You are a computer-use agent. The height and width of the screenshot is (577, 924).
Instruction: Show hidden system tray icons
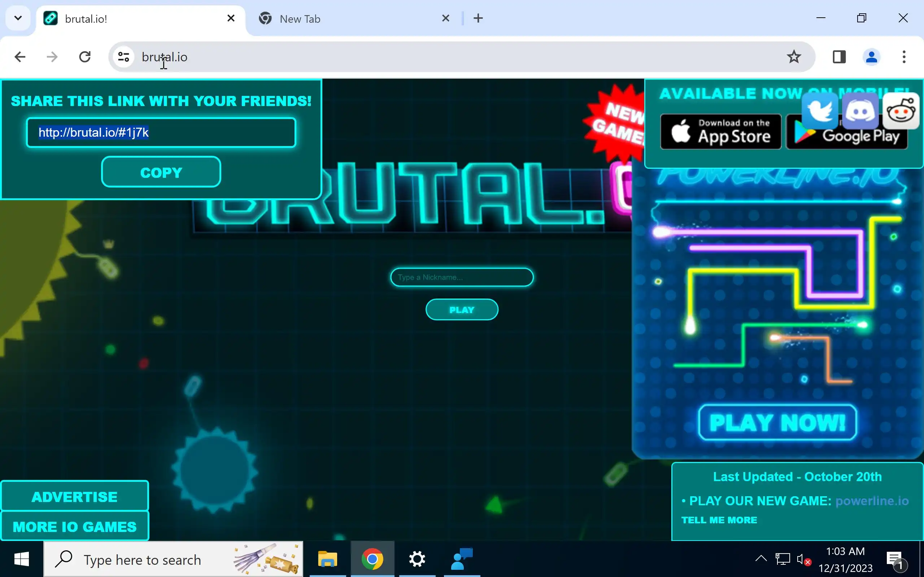(x=760, y=559)
